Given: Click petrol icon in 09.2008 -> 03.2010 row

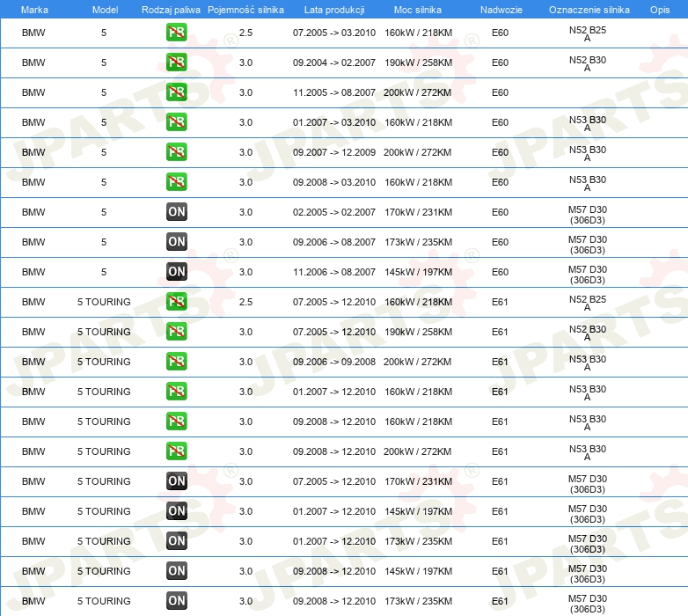Looking at the screenshot, I should click(177, 182).
